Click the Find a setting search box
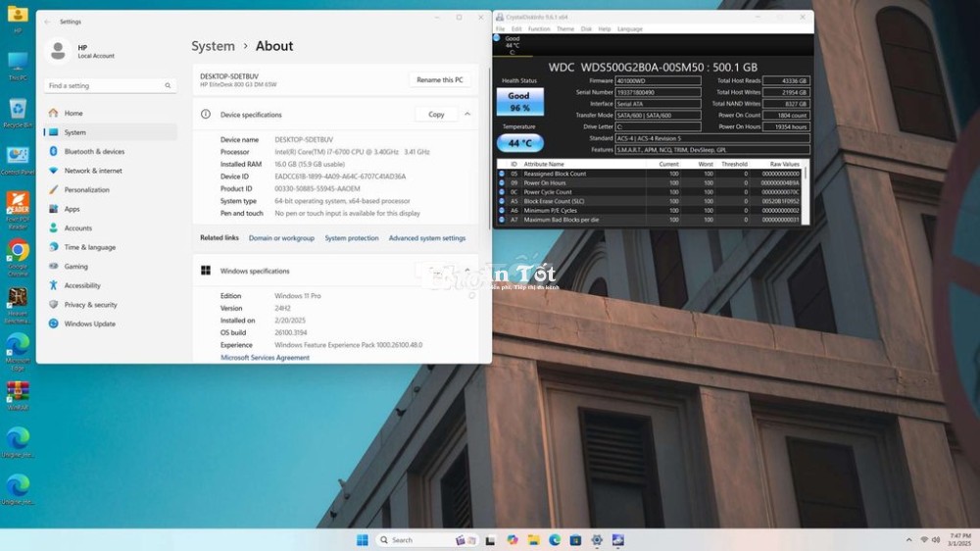This screenshot has height=551, width=980. pos(110,85)
